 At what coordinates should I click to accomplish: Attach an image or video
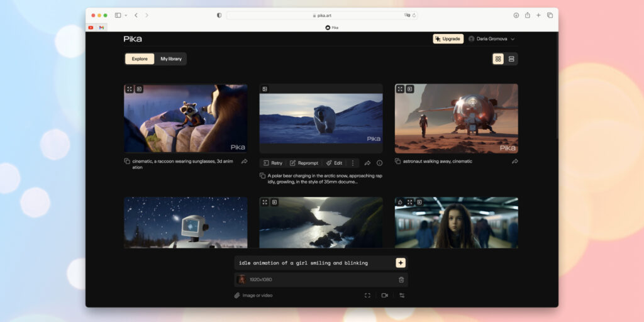tap(253, 296)
